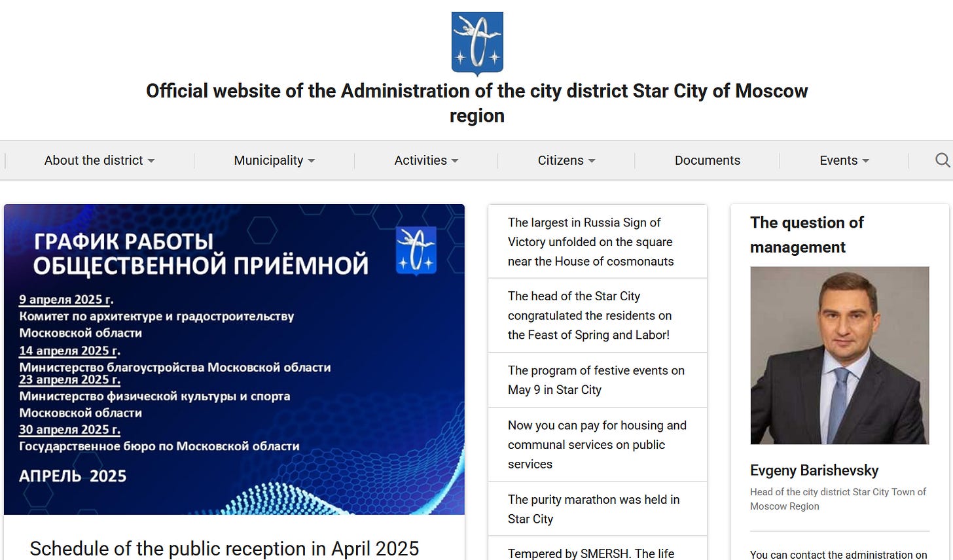Click the Official website title heading

(x=477, y=103)
